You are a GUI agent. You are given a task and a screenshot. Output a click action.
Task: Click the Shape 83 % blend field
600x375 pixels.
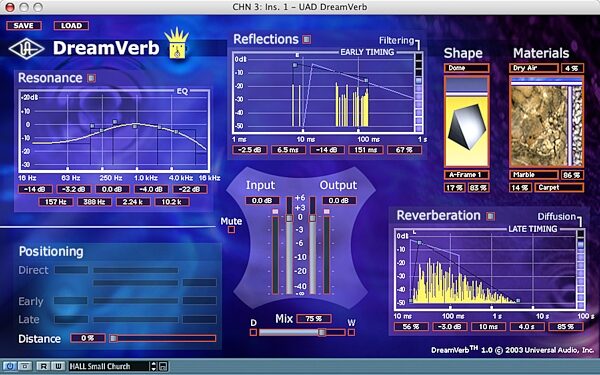478,188
